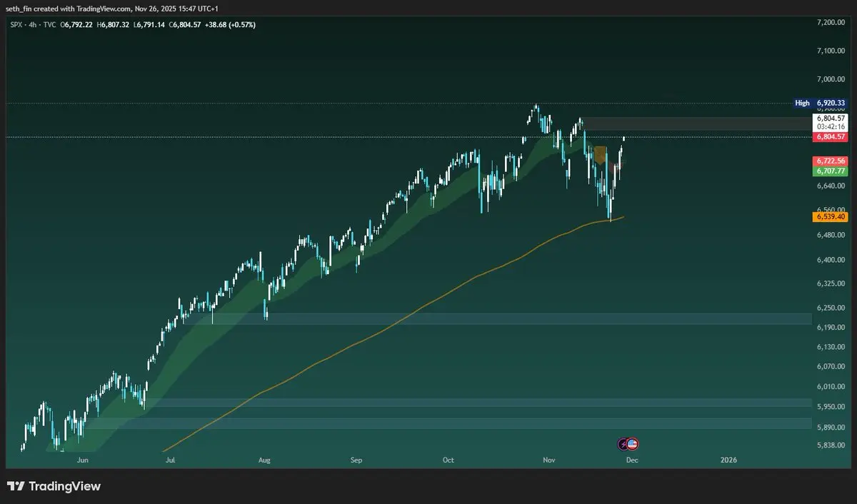The width and height of the screenshot is (857, 504).
Task: Click the 6,250.00 price axis label
Action: 831,308
